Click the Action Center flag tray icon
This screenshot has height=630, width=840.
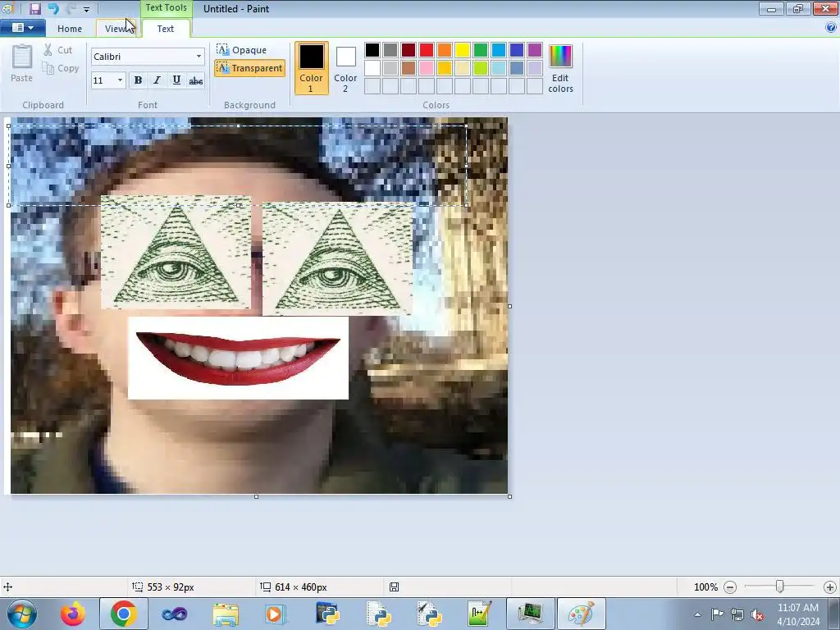(717, 614)
